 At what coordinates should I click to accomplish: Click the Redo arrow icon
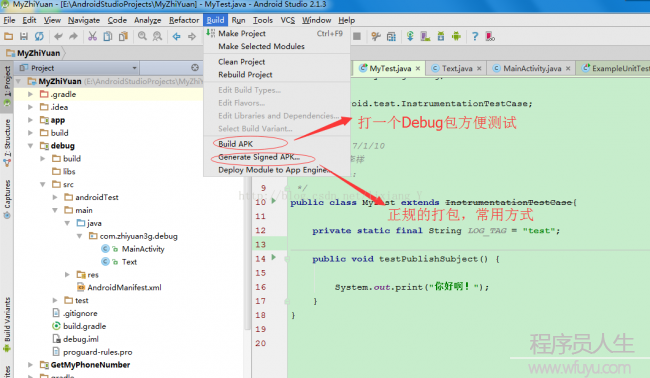[73, 36]
